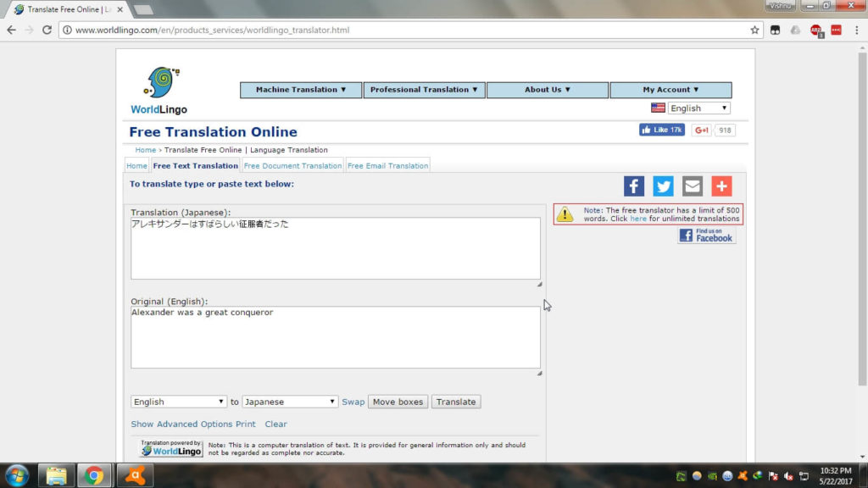Switch to Home tab
The width and height of the screenshot is (868, 488).
tap(136, 166)
